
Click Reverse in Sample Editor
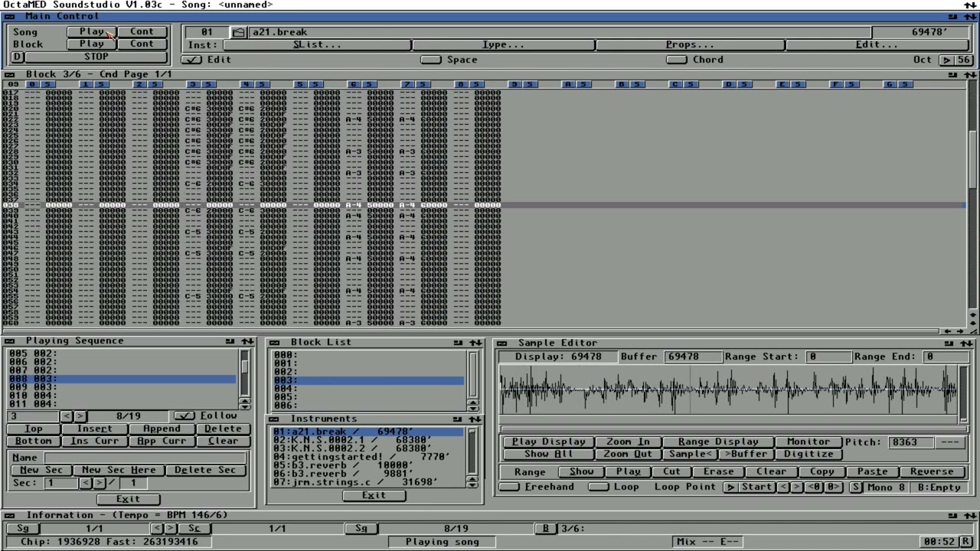point(933,472)
